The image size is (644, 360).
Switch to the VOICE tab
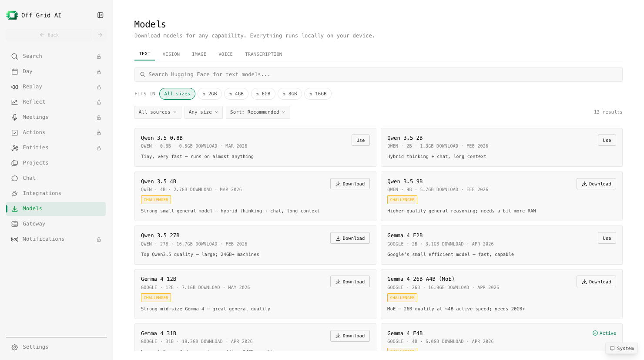pyautogui.click(x=225, y=54)
